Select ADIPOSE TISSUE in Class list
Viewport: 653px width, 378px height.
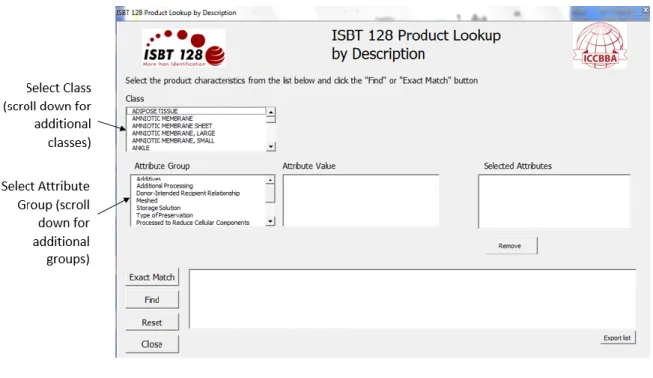point(196,111)
